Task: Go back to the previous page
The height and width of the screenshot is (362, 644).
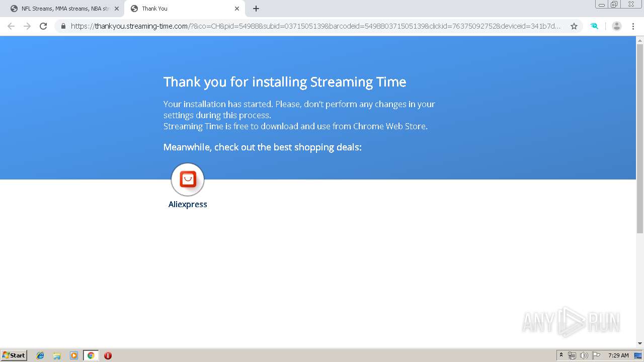Action: (11, 26)
